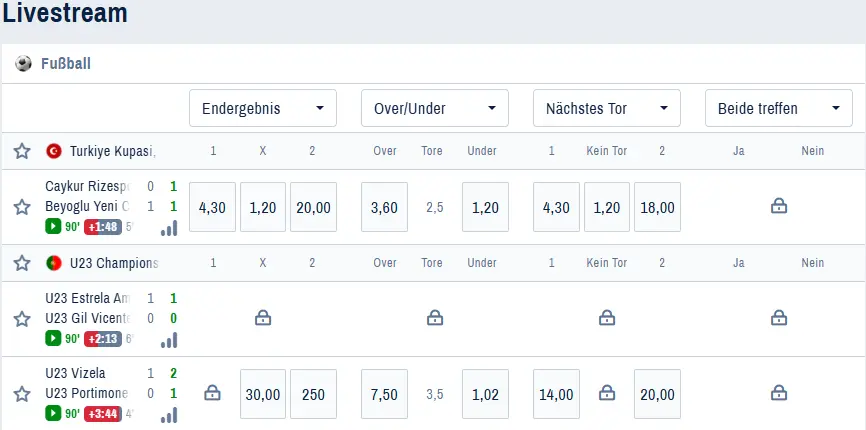
Task: Favorite the Turkiye Kupasi league star
Action: pyautogui.click(x=22, y=151)
